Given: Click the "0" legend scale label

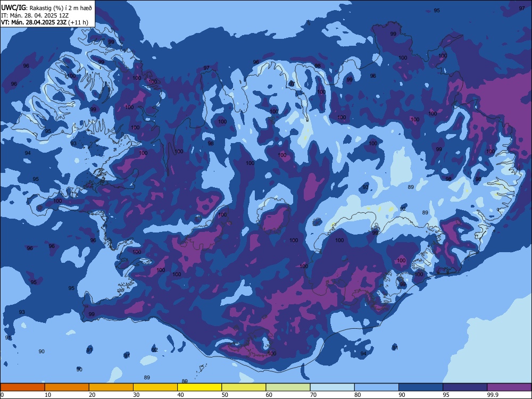Looking at the screenshot, I should click(x=2, y=395).
